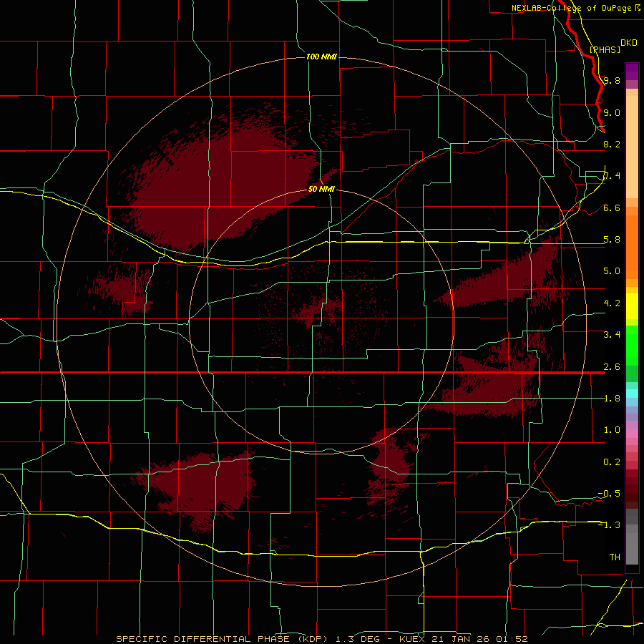
Task: Click the 50 NMI range ring label
Action: 321,189
